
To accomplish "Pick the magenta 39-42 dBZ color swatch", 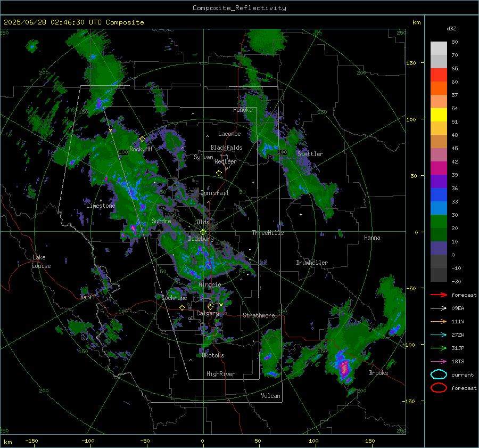I will click(439, 168).
